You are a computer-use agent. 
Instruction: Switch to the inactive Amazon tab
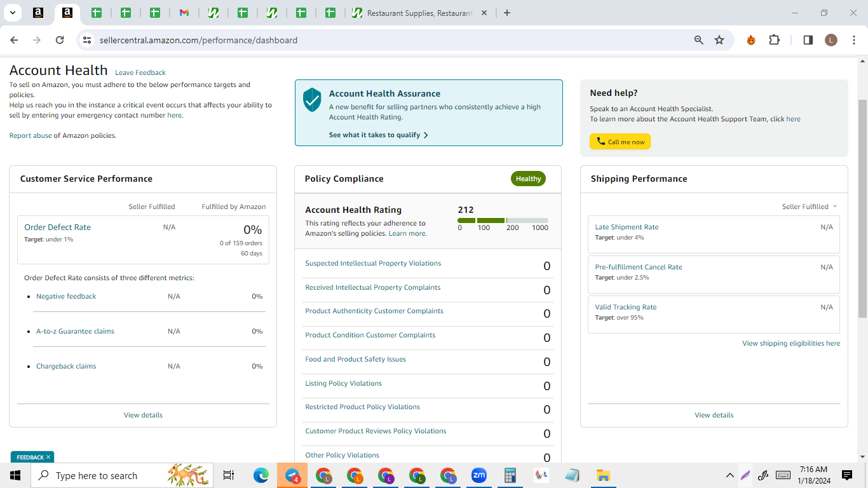click(x=37, y=13)
